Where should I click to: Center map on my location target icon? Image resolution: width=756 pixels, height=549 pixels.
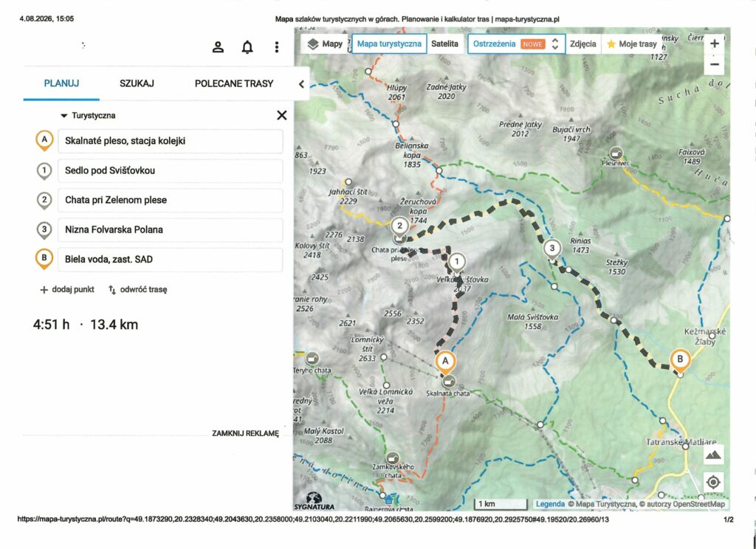coord(713,482)
